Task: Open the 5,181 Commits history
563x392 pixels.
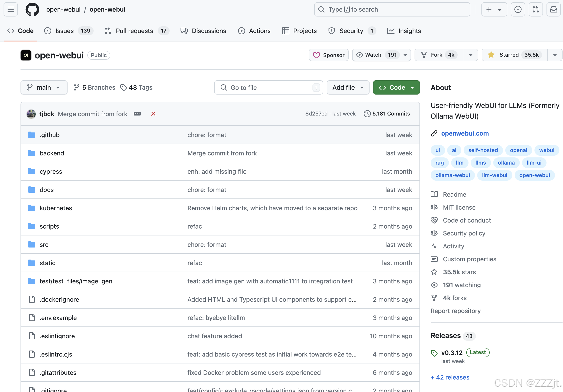Action: (x=387, y=113)
